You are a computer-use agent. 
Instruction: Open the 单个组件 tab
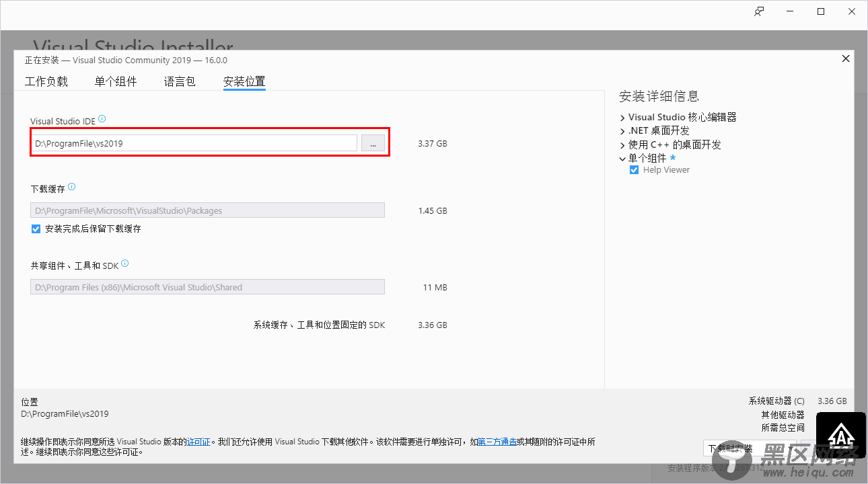116,81
